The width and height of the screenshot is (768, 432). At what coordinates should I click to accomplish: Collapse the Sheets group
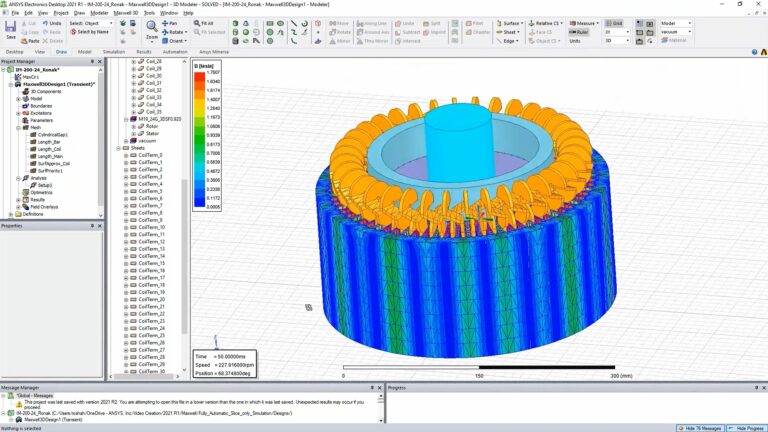pyautogui.click(x=119, y=148)
